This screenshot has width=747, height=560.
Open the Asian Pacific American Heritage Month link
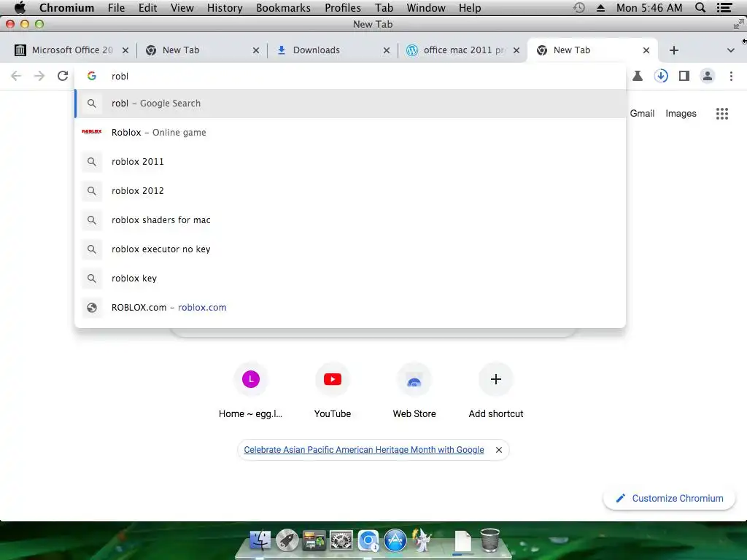pyautogui.click(x=364, y=449)
